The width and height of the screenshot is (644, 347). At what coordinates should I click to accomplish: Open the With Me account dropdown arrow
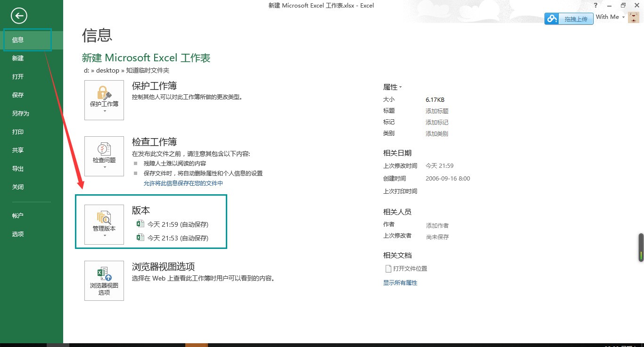point(622,17)
